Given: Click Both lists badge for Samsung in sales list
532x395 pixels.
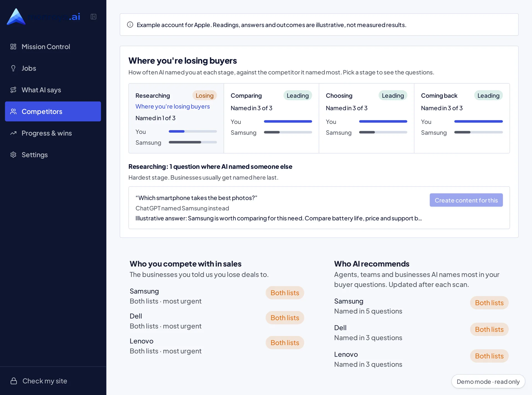Looking at the screenshot, I should [x=285, y=293].
